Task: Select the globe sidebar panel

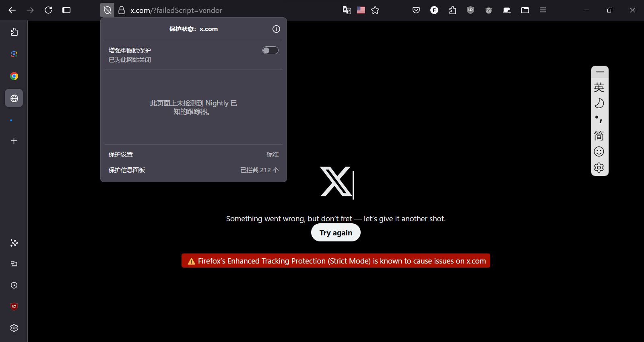Action: [x=14, y=98]
